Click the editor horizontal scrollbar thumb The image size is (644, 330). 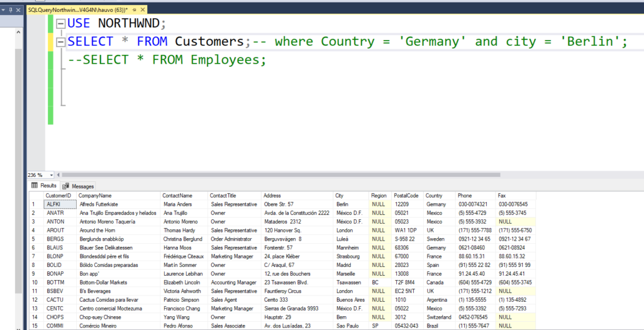pyautogui.click(x=281, y=175)
